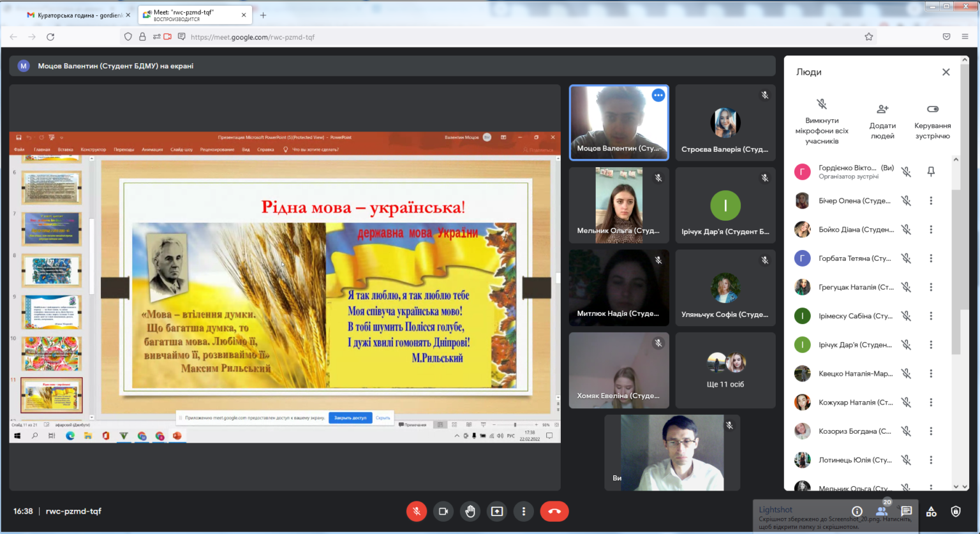Open a new browser tab
The width and height of the screenshot is (980, 534).
click(263, 15)
